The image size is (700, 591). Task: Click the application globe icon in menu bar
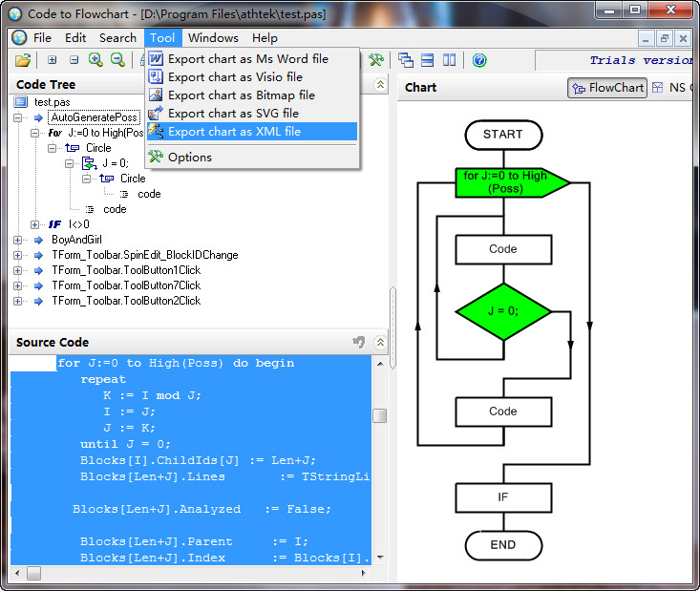(19, 38)
